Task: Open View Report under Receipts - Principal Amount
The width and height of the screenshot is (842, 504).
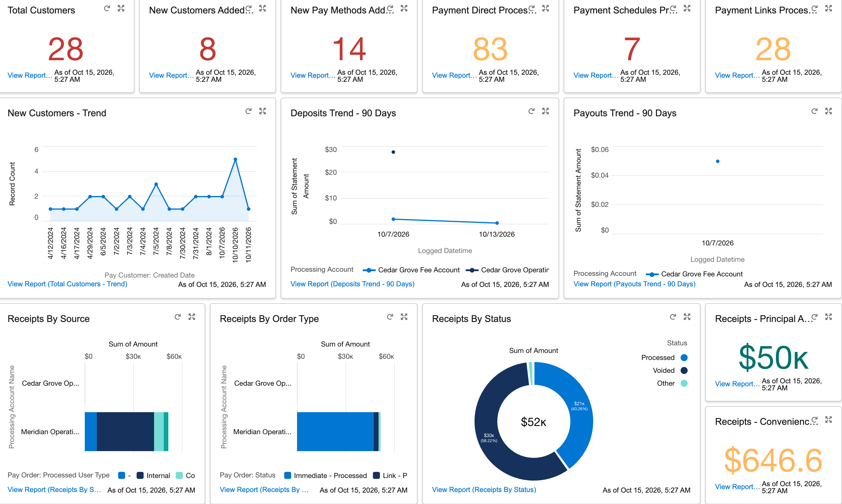Action: pyautogui.click(x=737, y=384)
